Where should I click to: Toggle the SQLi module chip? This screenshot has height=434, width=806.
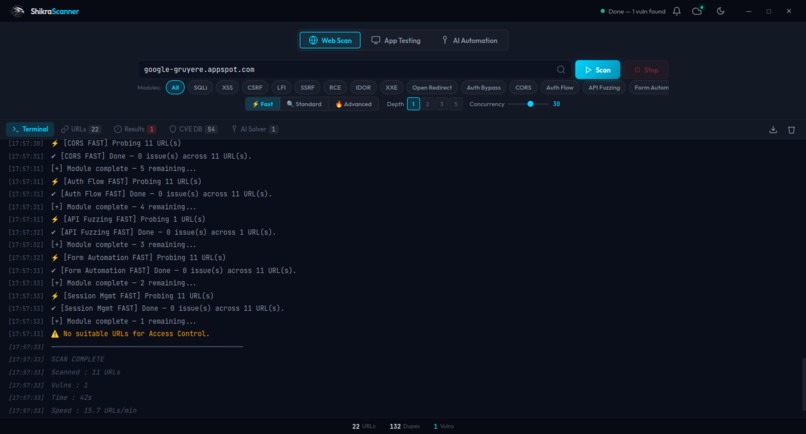200,87
